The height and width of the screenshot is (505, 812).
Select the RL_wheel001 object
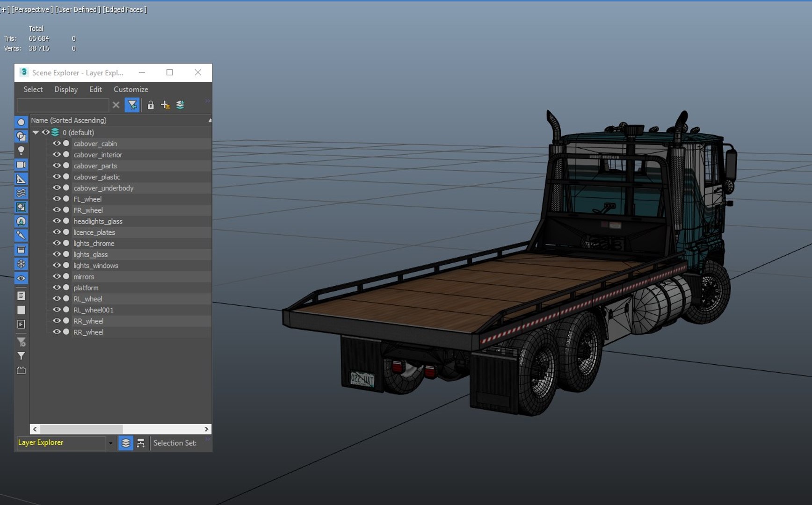point(94,310)
